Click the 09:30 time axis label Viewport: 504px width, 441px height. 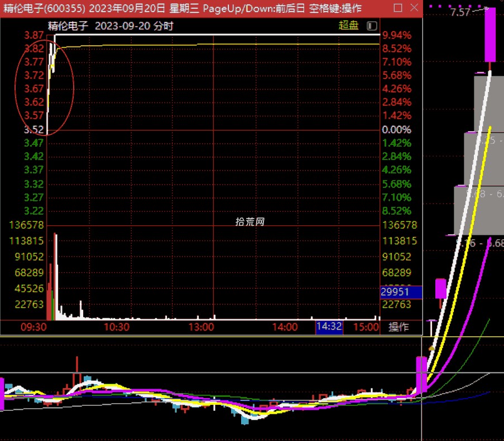click(33, 327)
